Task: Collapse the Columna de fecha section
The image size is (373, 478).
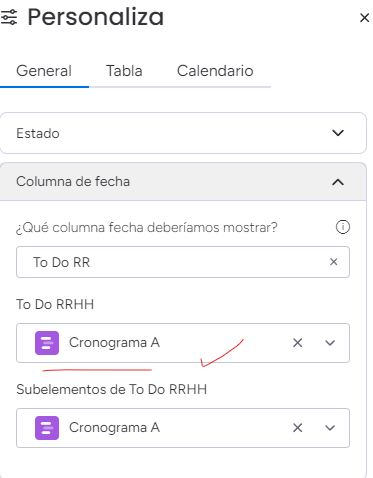Action: coord(338,182)
